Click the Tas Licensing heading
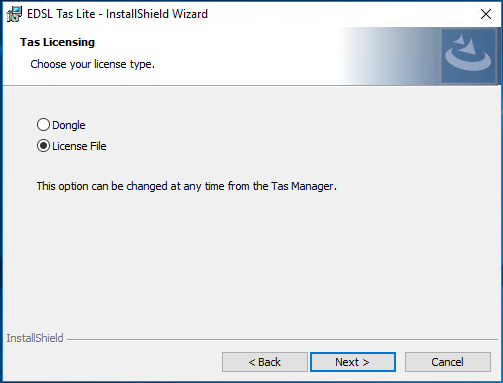The width and height of the screenshot is (503, 383). coord(57,43)
